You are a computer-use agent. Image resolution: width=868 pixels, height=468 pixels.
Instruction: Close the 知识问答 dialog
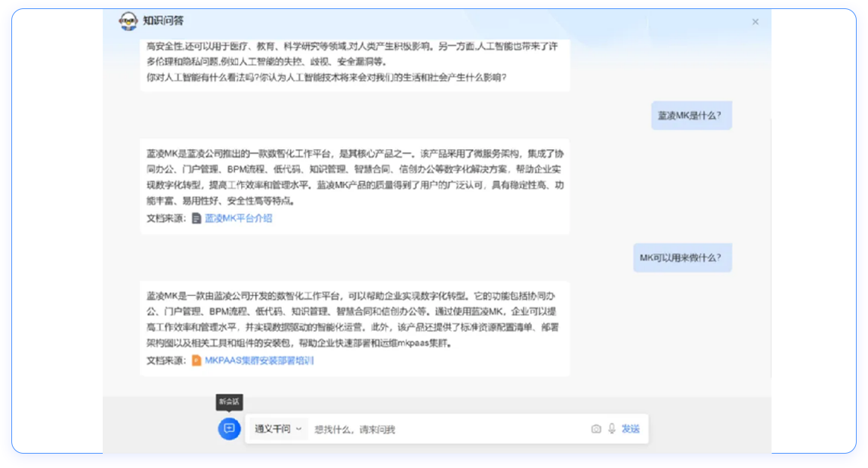coord(755,22)
